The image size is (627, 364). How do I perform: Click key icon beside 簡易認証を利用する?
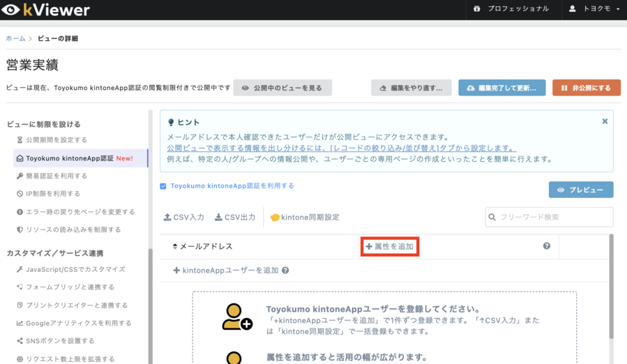(20, 176)
